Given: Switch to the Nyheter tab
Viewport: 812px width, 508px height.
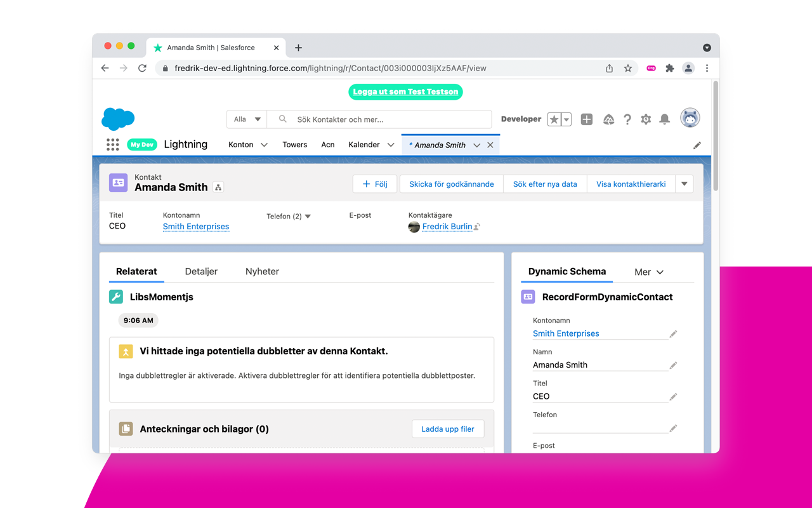Looking at the screenshot, I should [262, 271].
